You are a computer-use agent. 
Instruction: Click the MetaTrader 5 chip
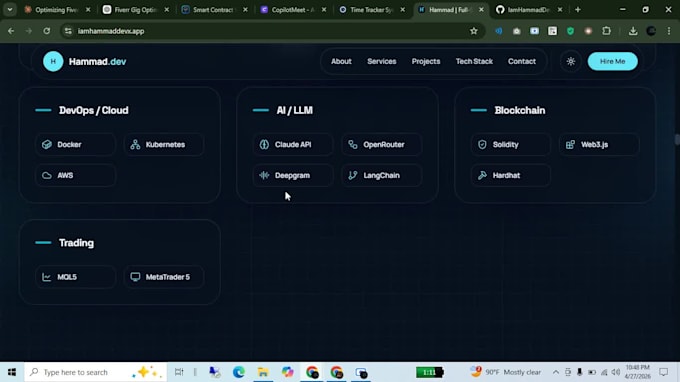point(164,277)
